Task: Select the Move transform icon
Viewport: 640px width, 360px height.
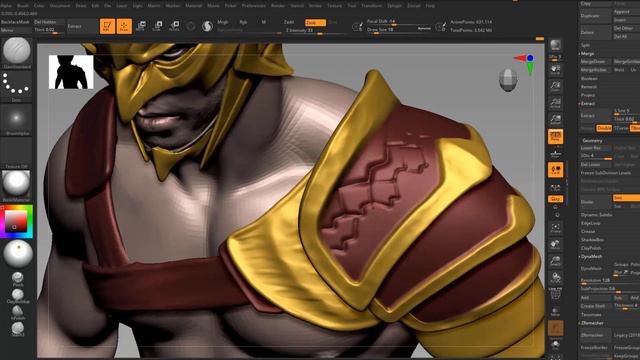Action: (x=141, y=26)
